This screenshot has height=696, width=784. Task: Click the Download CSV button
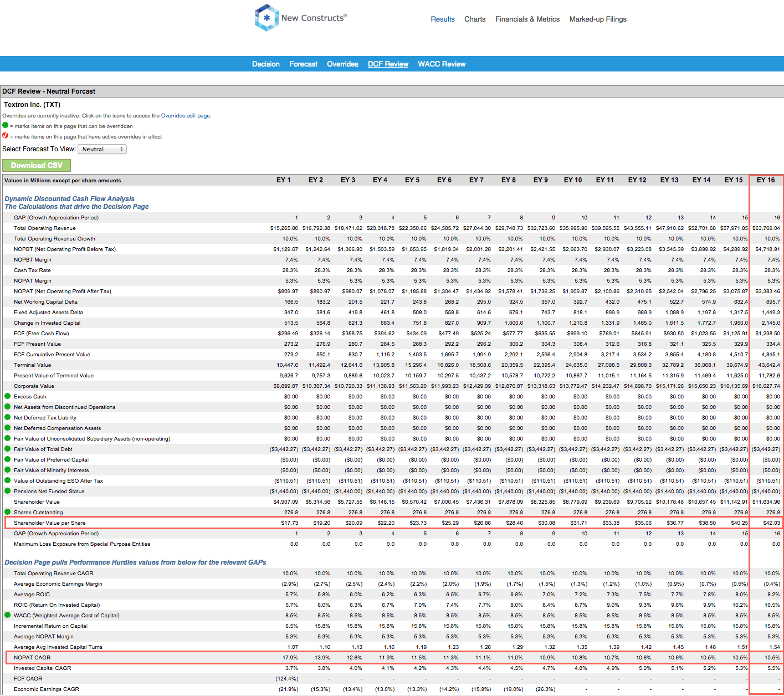(37, 165)
